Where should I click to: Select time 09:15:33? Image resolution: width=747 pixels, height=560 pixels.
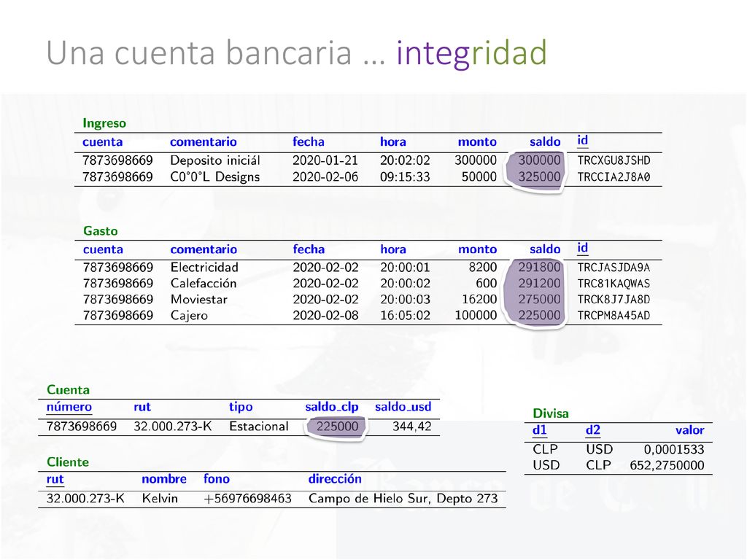405,176
